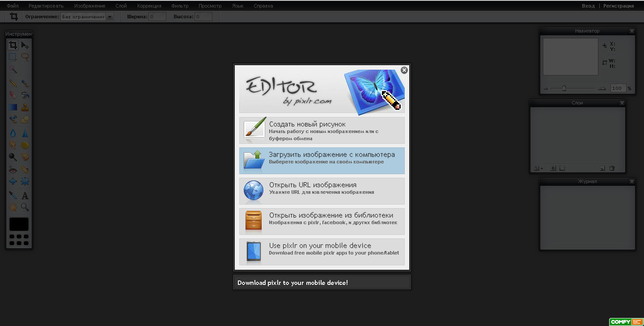Image resolution: width=644 pixels, height=326 pixels.
Task: Choose Открыть изображение из библиотеки
Action: point(322,222)
